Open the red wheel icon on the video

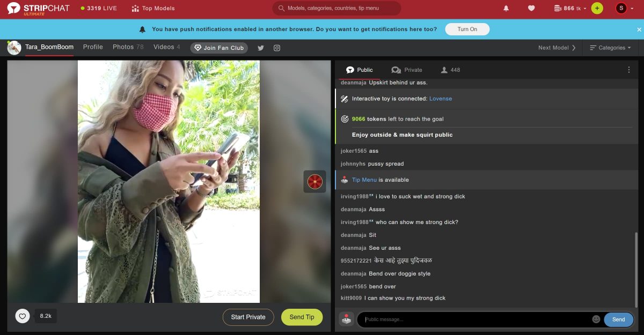[314, 182]
